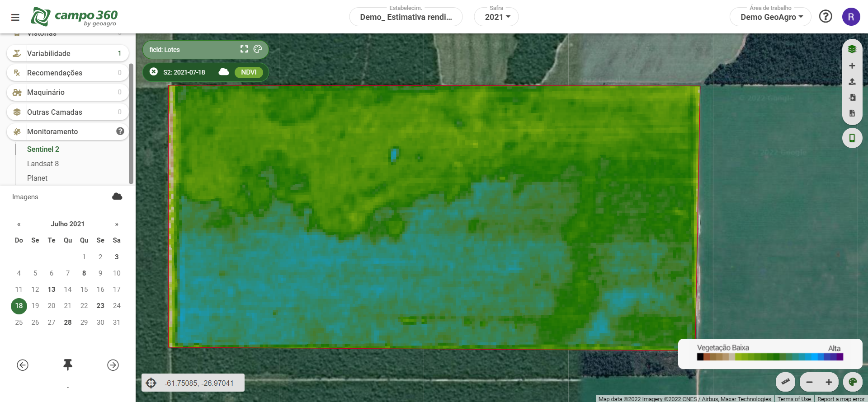
Task: Expand the Maquinário section
Action: [x=68, y=92]
